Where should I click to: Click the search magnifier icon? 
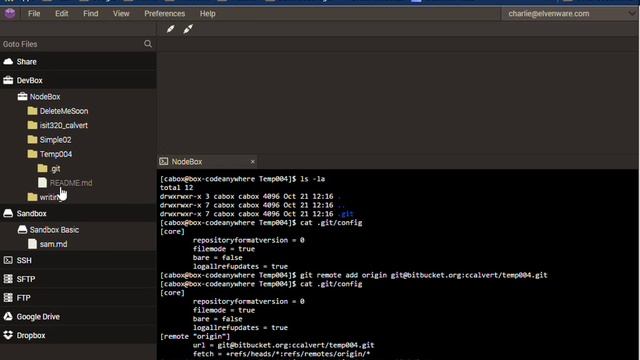click(148, 44)
